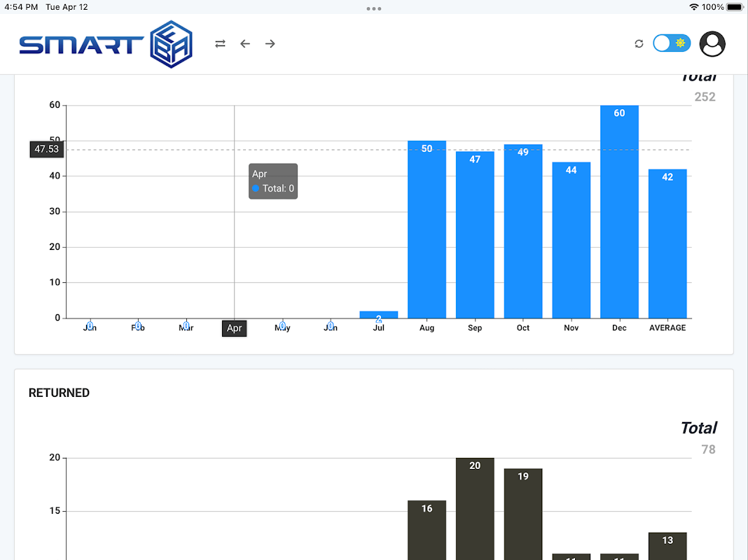748x560 pixels.
Task: Click the Sep axis label
Action: (475, 328)
